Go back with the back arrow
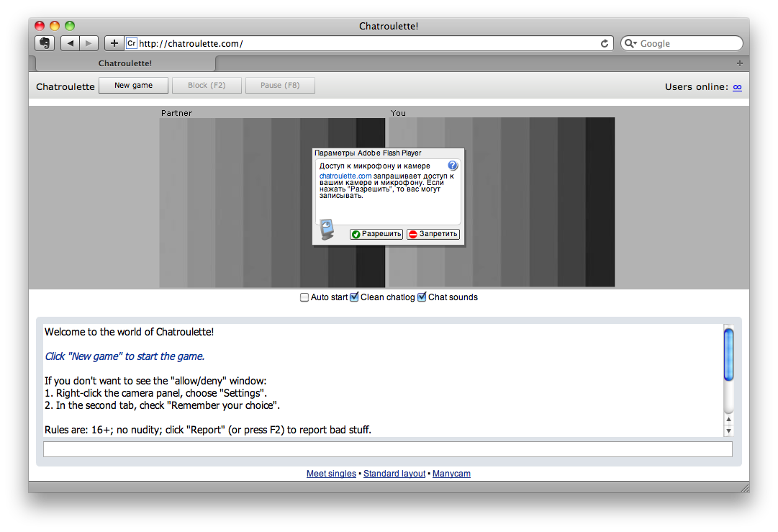Image resolution: width=778 pixels, height=532 pixels. click(x=70, y=43)
